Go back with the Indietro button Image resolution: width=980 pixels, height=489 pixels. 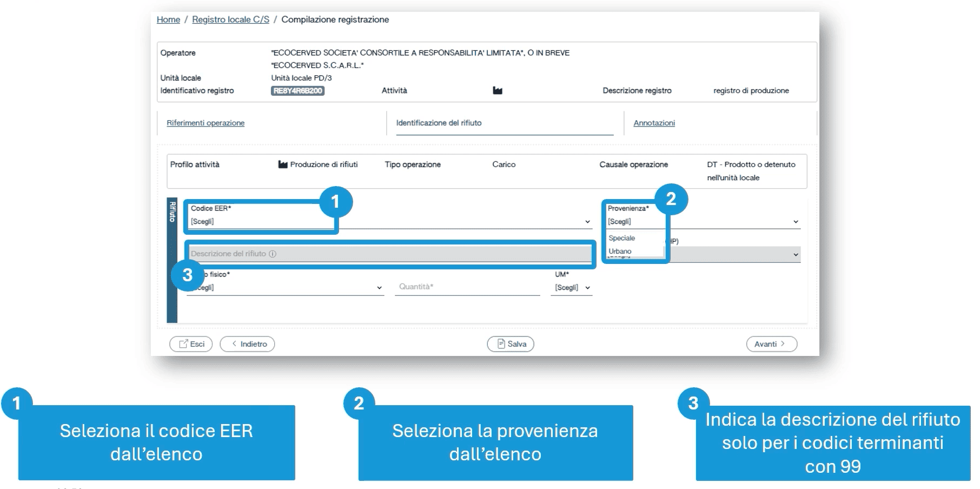pyautogui.click(x=247, y=344)
